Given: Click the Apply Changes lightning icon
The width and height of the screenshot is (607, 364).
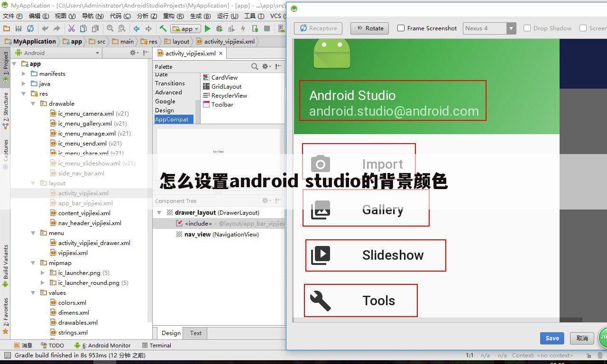Looking at the screenshot, I should click(243, 28).
